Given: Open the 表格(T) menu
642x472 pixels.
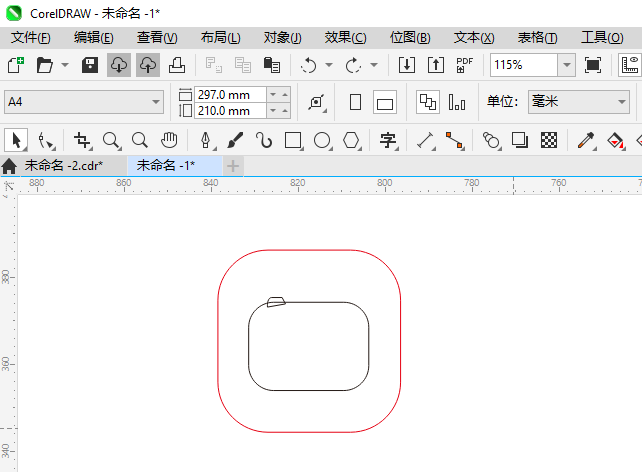Looking at the screenshot, I should point(538,38).
